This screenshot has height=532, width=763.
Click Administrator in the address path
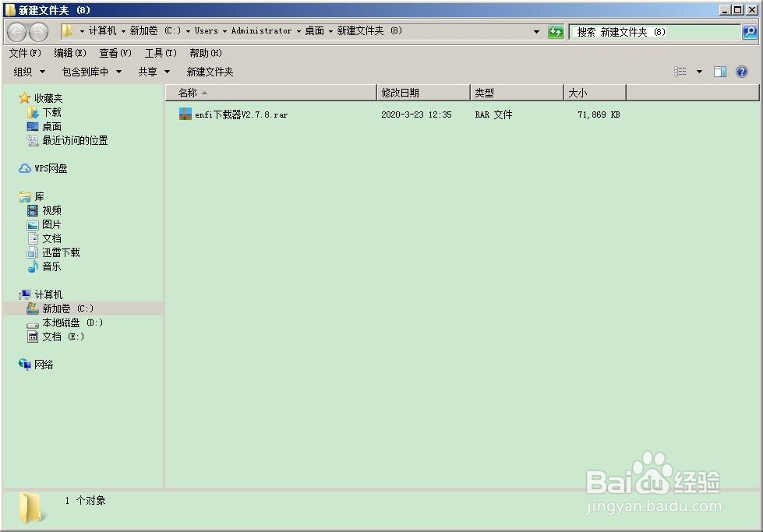click(261, 30)
